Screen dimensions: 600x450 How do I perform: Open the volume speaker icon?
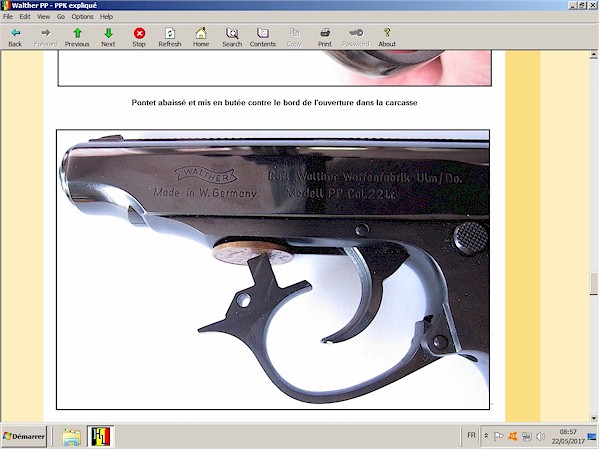[541, 436]
